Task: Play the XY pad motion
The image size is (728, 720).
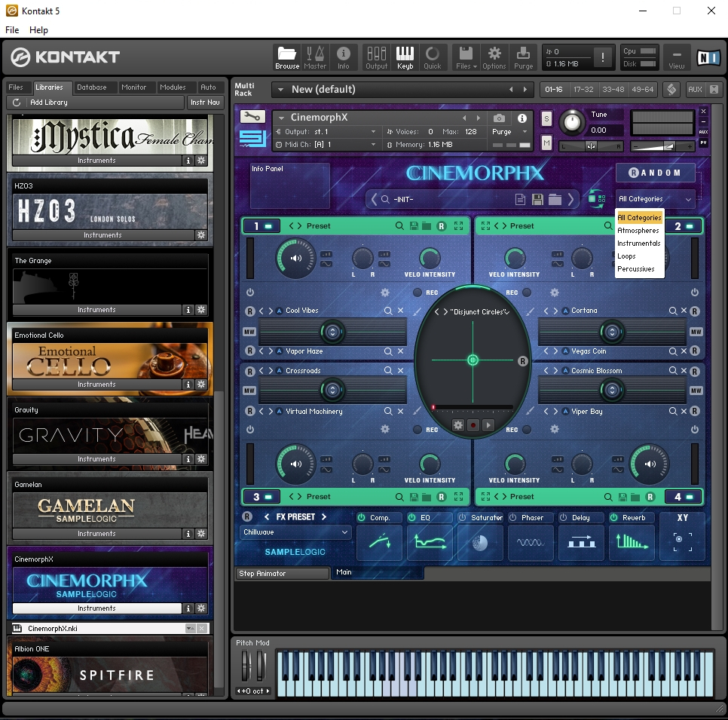Action: pos(488,425)
